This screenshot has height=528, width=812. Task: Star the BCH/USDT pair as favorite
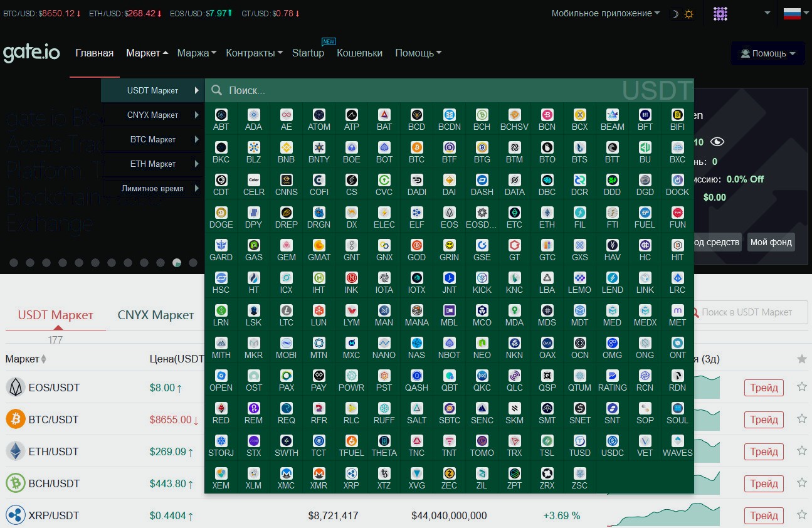tap(801, 483)
